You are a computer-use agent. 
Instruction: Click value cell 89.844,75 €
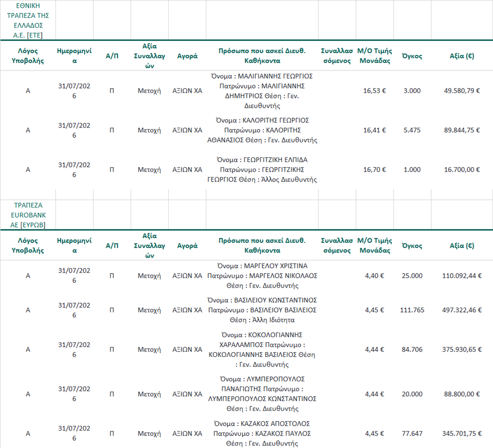[462, 130]
